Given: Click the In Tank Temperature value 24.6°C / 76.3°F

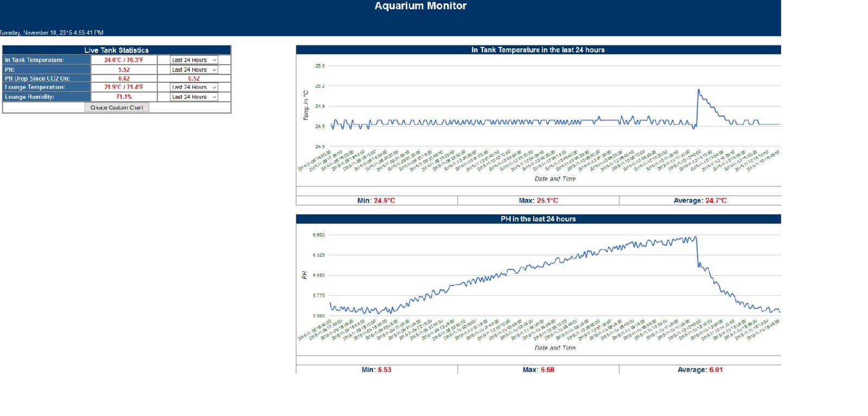Looking at the screenshot, I should pyautogui.click(x=124, y=60).
